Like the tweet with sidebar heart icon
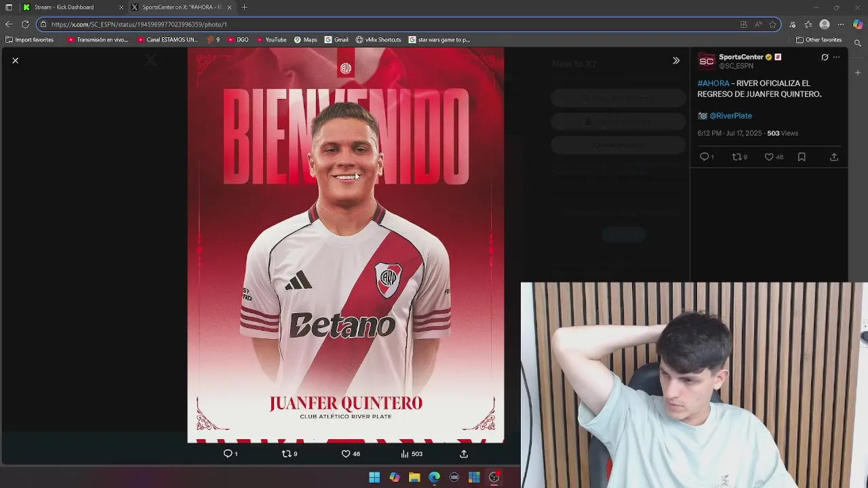 [769, 157]
